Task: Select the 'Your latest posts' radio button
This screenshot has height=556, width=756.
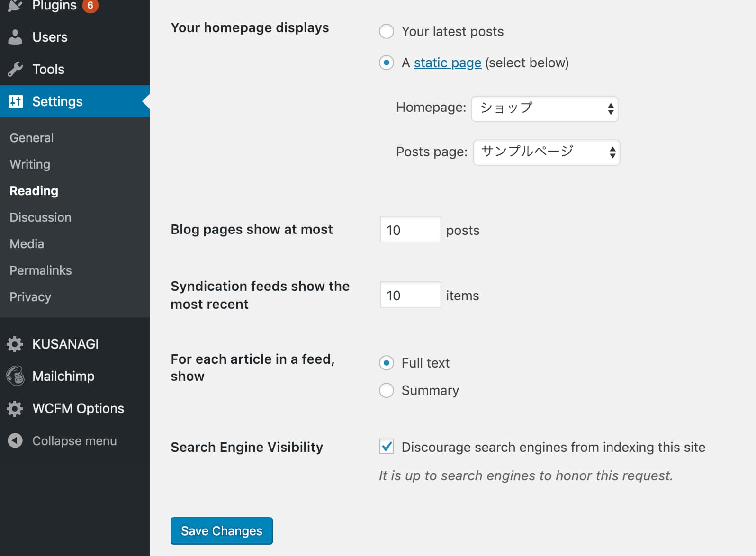Action: (387, 31)
